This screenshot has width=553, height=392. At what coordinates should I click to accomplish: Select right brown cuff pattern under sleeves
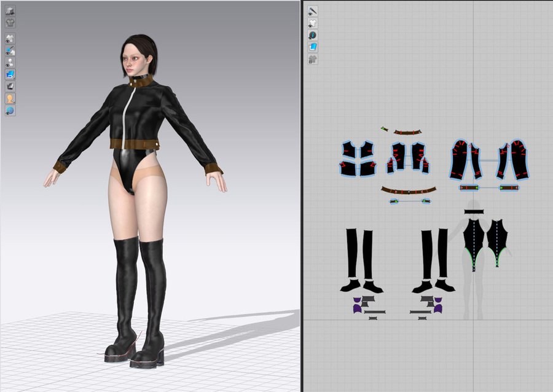[509, 188]
